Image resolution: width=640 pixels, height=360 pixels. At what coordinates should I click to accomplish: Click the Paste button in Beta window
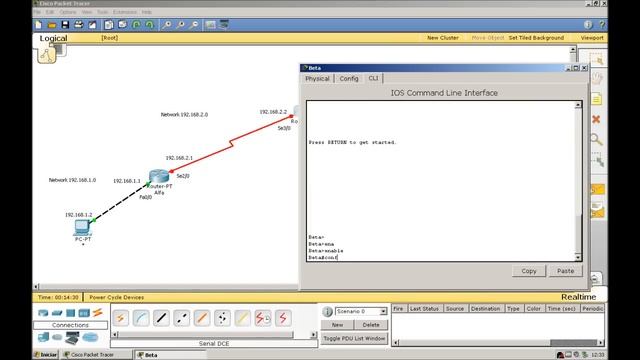565,271
